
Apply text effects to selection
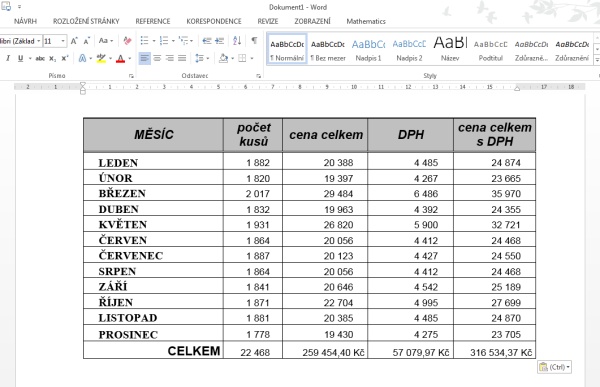[82, 58]
